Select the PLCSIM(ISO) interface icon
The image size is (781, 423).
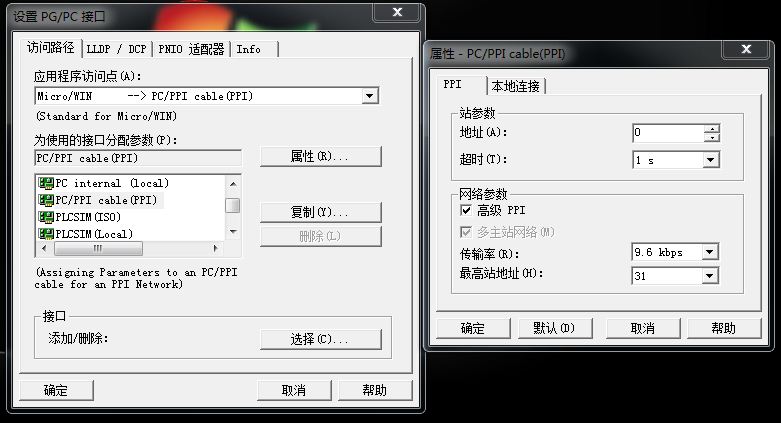tap(45, 217)
